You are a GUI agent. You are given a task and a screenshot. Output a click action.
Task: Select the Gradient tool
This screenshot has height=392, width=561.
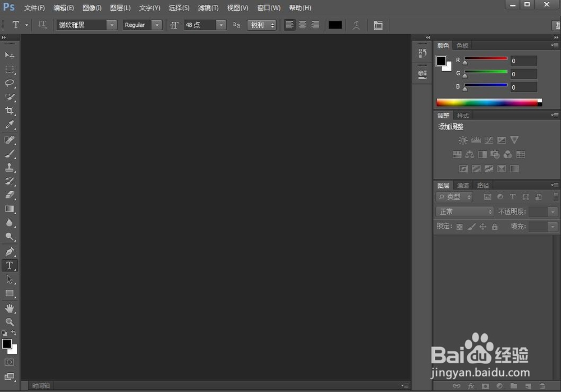pyautogui.click(x=10, y=209)
